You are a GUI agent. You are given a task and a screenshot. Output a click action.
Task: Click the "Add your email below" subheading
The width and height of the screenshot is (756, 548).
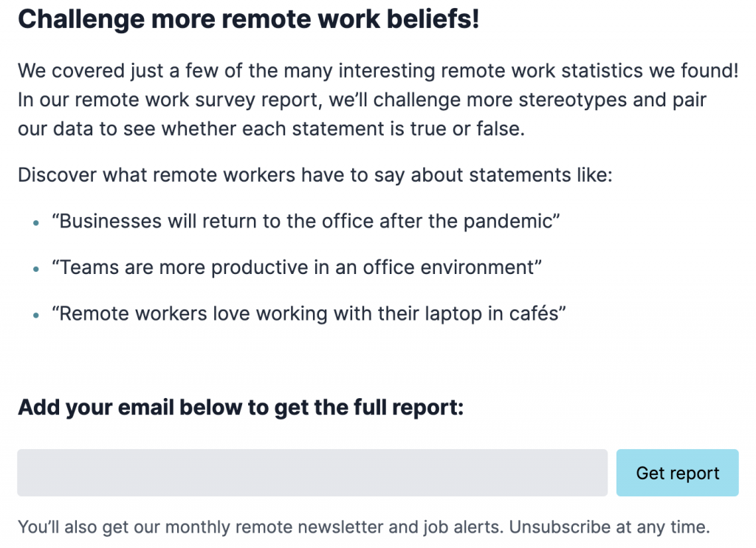[x=241, y=407]
